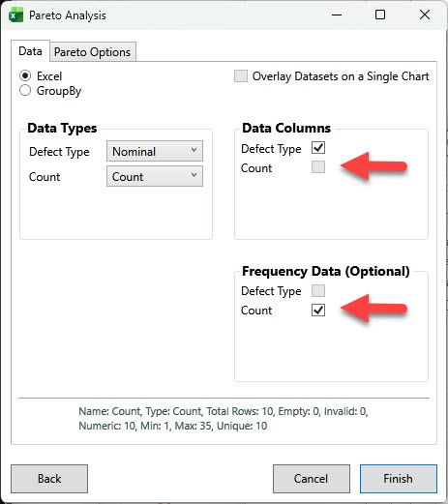Select the Data tab
Screen dimensions: 448x504
tap(30, 51)
